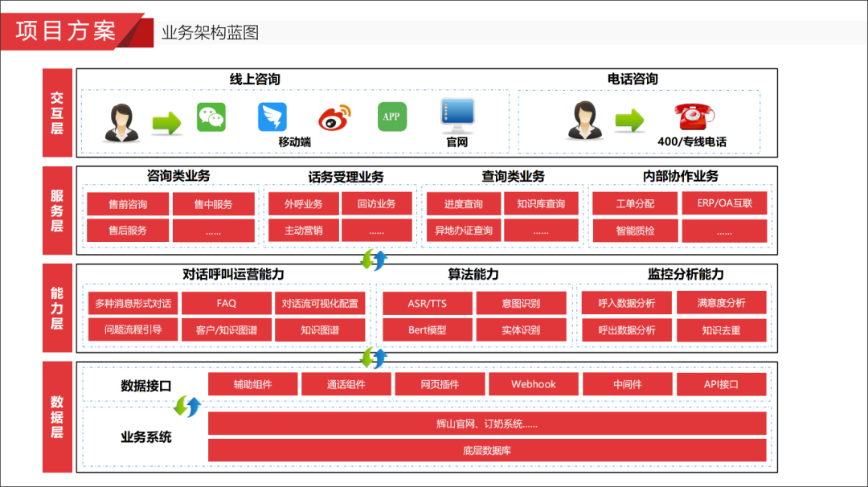The image size is (868, 487).
Task: Click the blue DingTalk wing icon
Action: pyautogui.click(x=272, y=117)
